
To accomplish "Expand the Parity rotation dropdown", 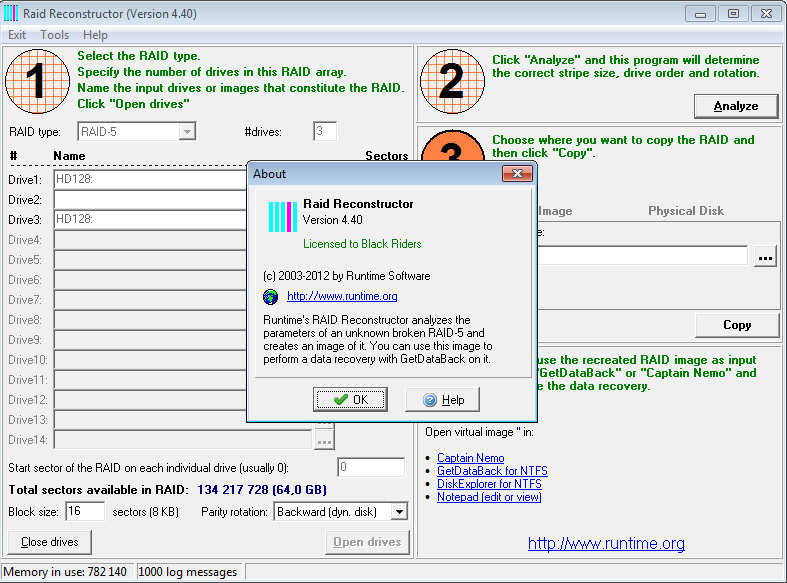I will tap(400, 512).
